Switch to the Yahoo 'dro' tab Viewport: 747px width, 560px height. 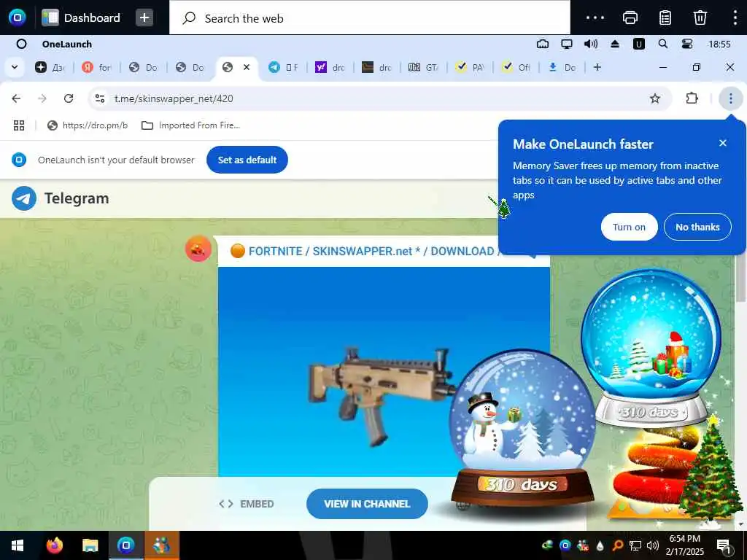pyautogui.click(x=330, y=67)
